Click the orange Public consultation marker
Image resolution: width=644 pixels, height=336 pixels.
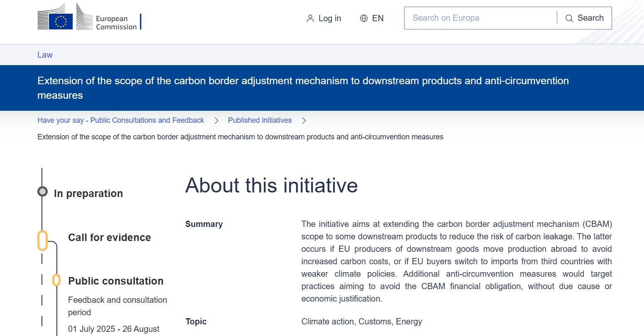pyautogui.click(x=56, y=280)
